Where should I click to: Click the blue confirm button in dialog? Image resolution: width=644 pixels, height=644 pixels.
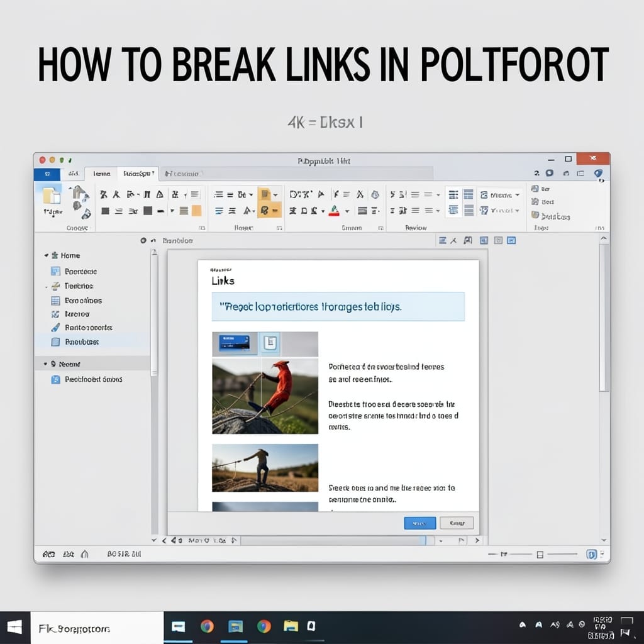pos(419,523)
